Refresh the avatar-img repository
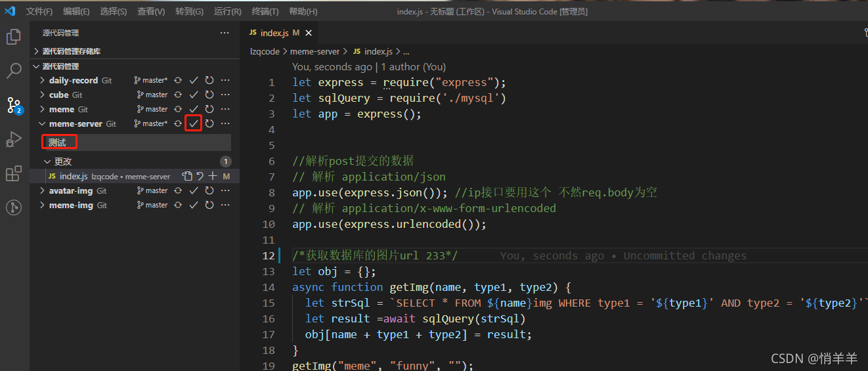This screenshot has height=371, width=868. coord(209,190)
